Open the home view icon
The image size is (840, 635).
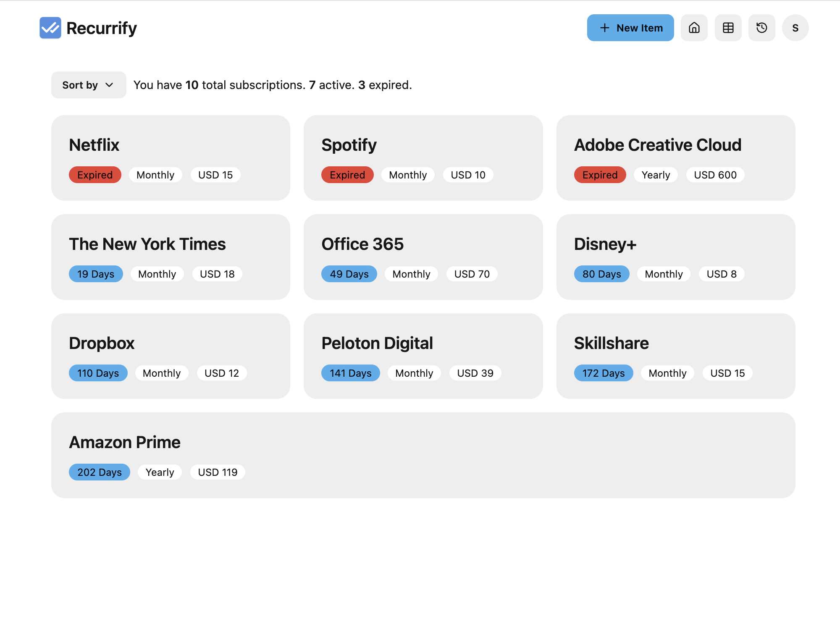(694, 28)
